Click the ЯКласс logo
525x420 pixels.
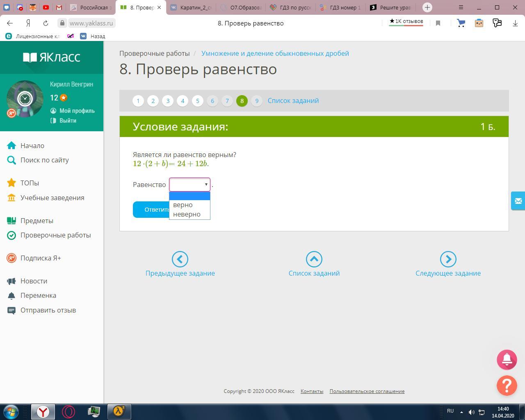click(x=52, y=57)
